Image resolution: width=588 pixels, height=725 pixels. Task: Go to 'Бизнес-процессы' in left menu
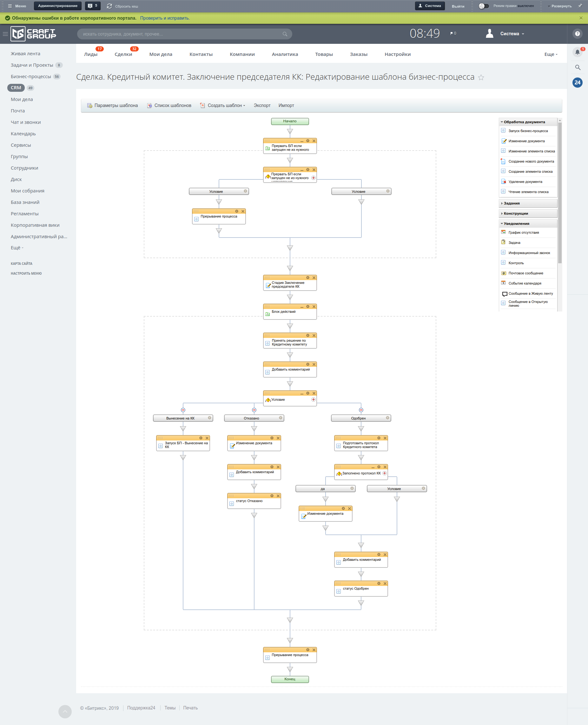[31, 77]
